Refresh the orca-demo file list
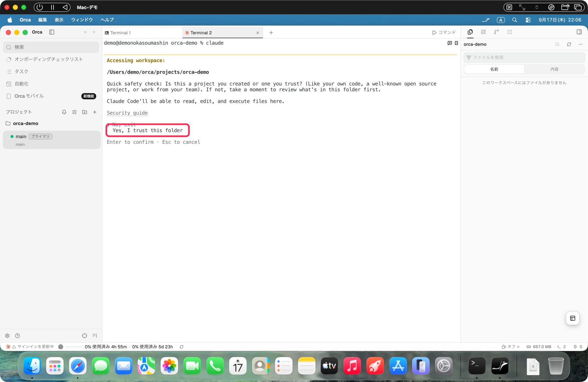The height and width of the screenshot is (382, 588). (569, 44)
